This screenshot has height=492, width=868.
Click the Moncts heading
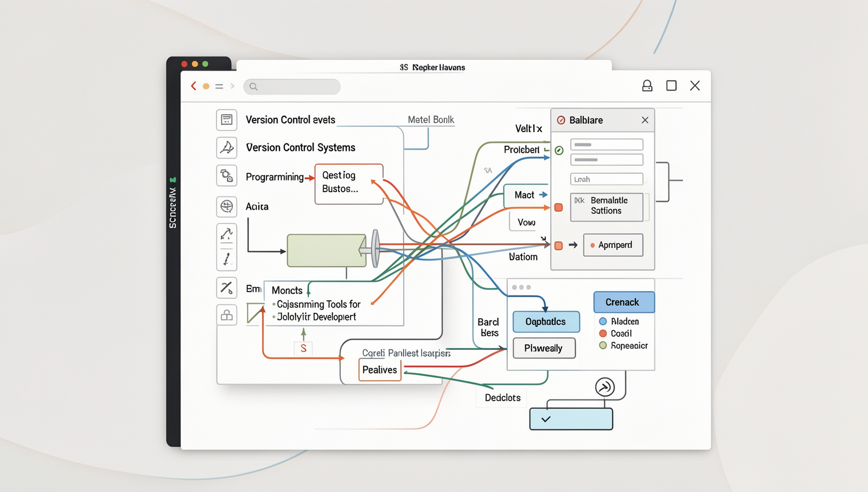click(x=287, y=291)
